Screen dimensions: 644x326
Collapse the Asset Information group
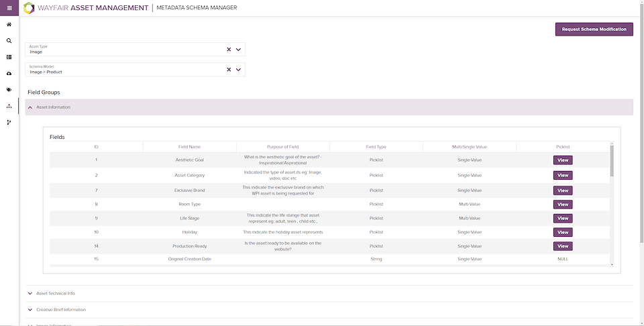coord(30,107)
